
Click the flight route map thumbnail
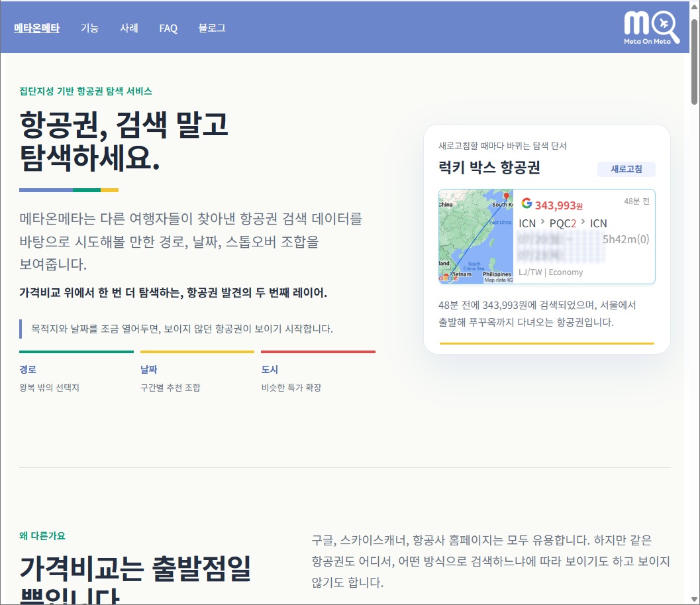pyautogui.click(x=476, y=237)
